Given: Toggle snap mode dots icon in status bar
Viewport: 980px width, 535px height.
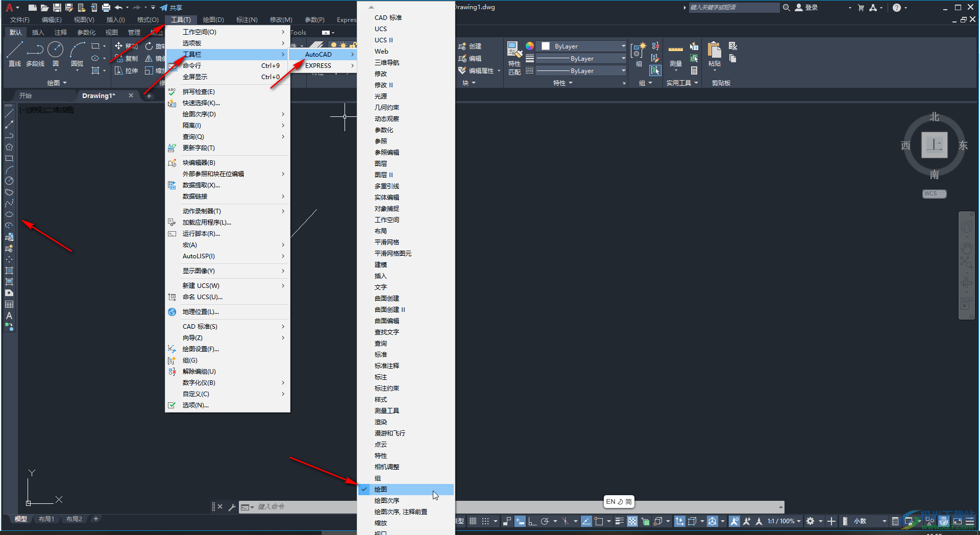Looking at the screenshot, I should (485, 521).
